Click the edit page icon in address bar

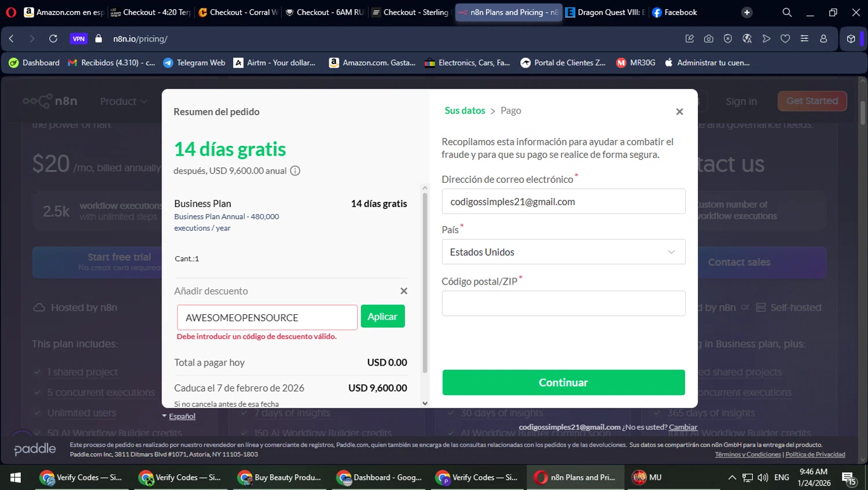(x=689, y=39)
